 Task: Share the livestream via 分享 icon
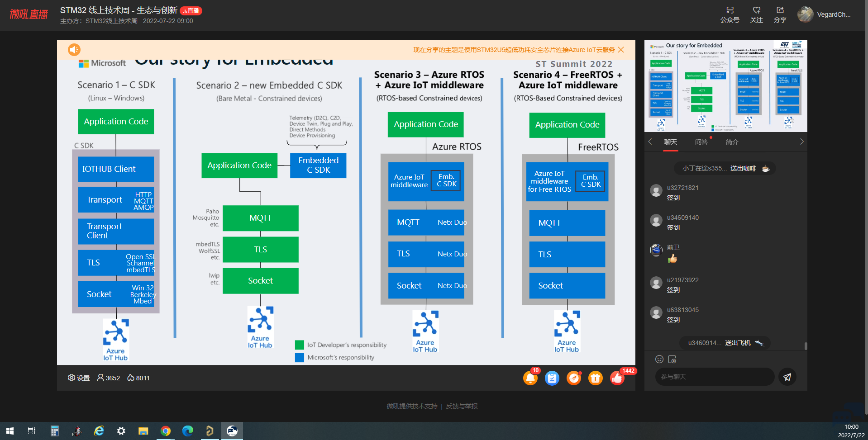(x=780, y=14)
